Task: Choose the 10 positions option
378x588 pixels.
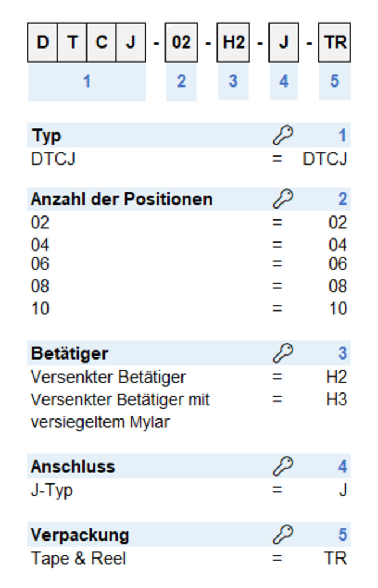Action: pyautogui.click(x=189, y=309)
